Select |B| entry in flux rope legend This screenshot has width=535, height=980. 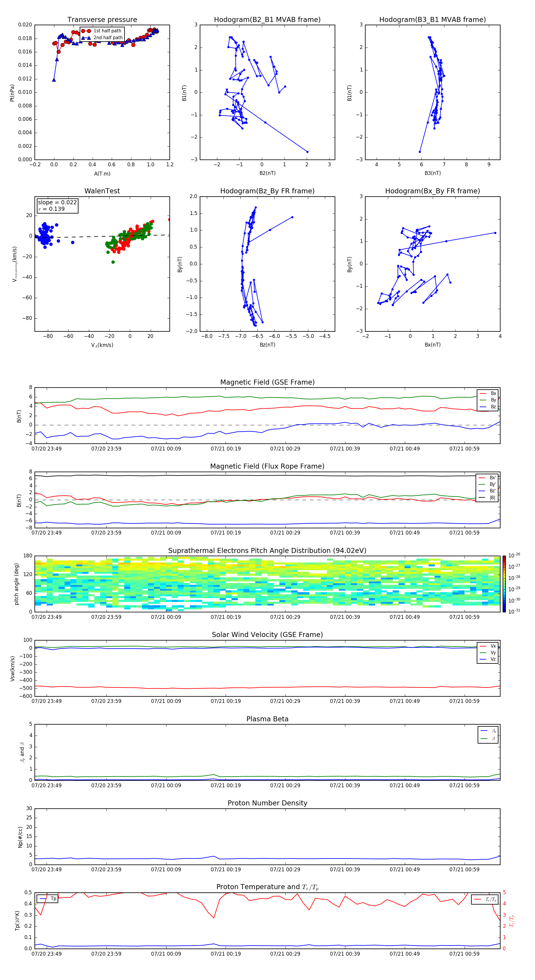487,498
